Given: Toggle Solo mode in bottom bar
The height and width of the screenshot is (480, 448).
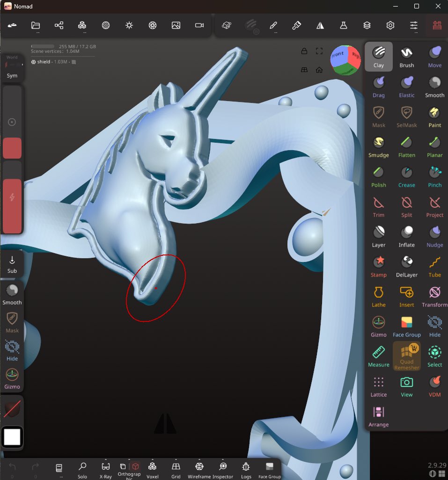Looking at the screenshot, I should pos(82,470).
